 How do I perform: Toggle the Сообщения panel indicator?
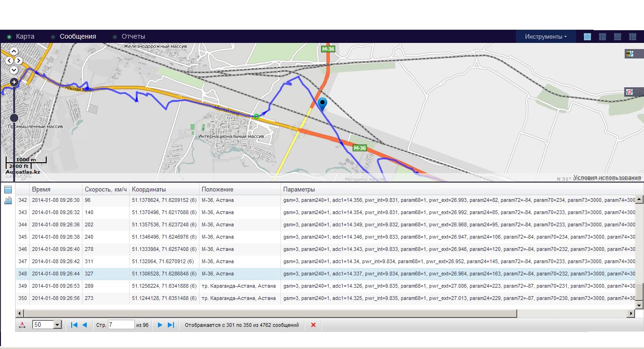[x=53, y=37]
